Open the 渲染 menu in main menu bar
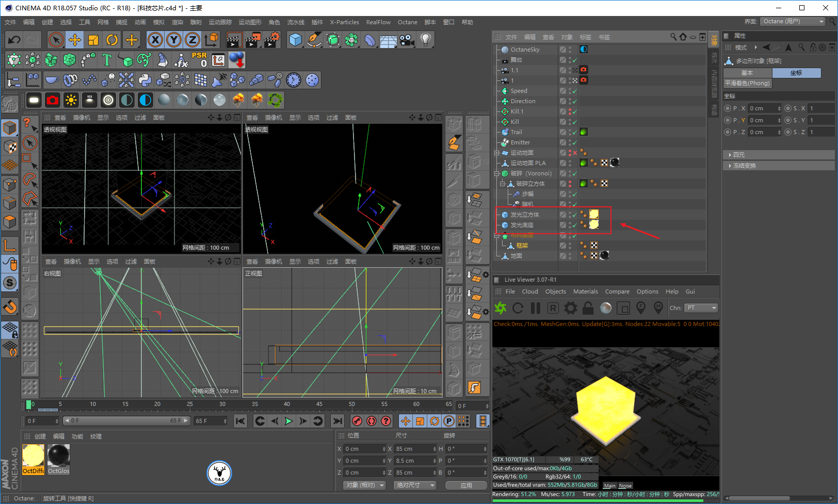This screenshot has height=504, width=838. tap(178, 22)
